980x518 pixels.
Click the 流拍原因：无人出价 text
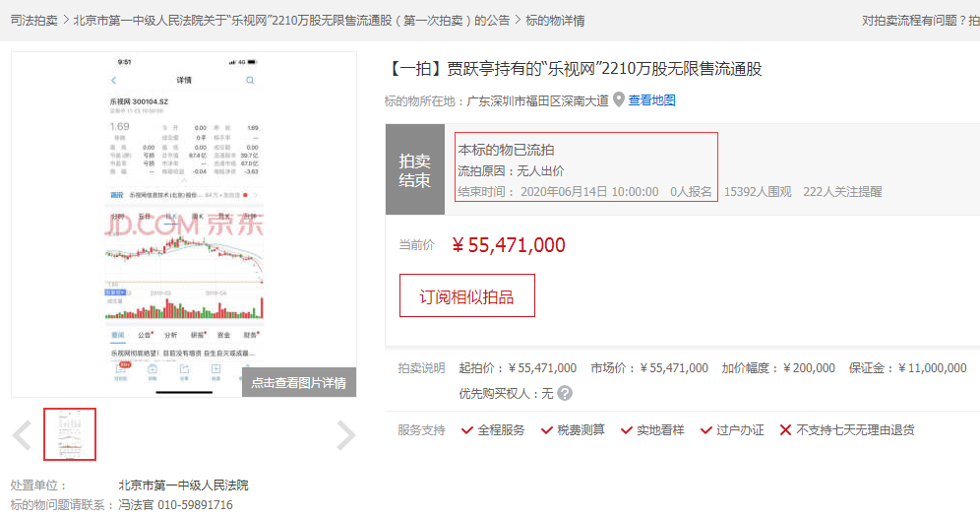[512, 170]
